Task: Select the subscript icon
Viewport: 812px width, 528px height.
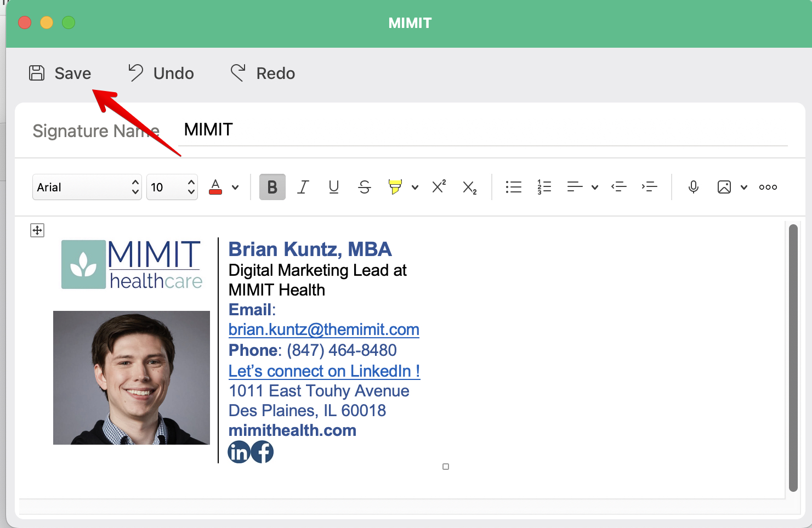Action: pyautogui.click(x=469, y=187)
